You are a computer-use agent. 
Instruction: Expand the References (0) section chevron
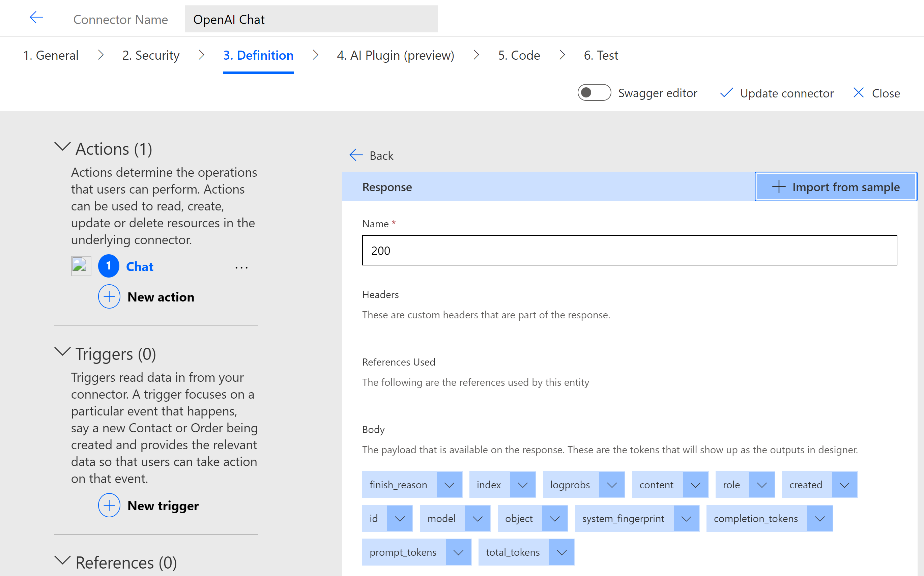pos(62,560)
